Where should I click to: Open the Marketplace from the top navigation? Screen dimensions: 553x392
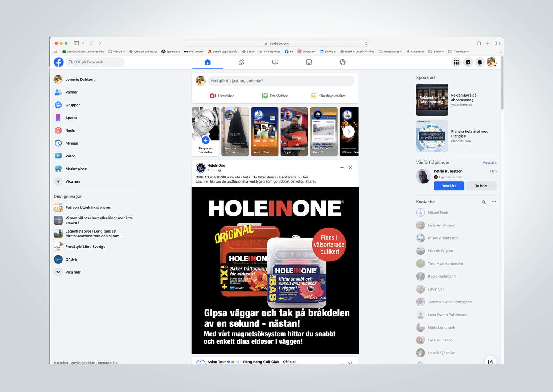click(309, 62)
